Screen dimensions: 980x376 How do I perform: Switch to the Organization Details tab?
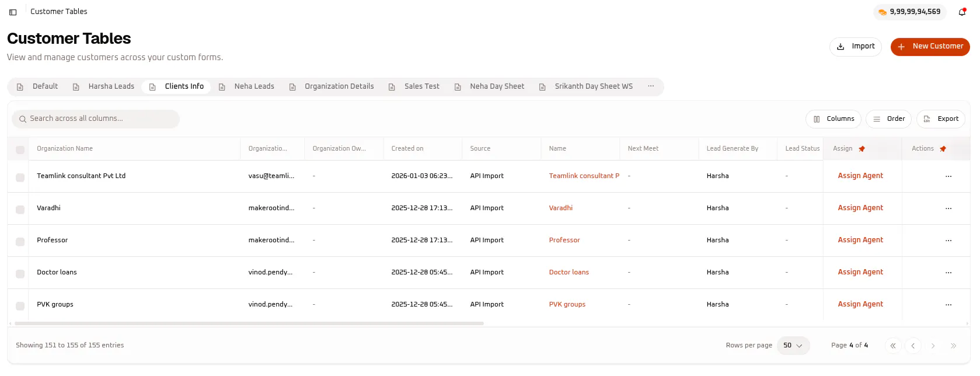(332, 86)
